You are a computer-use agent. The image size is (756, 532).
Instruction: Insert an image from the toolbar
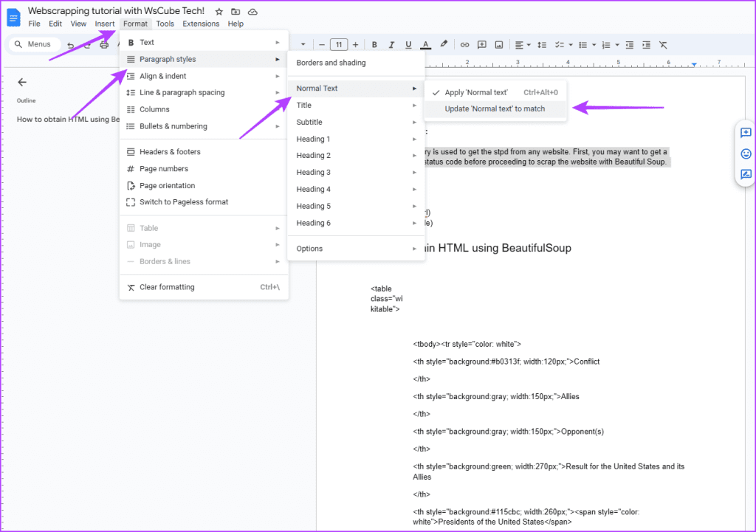(x=499, y=44)
